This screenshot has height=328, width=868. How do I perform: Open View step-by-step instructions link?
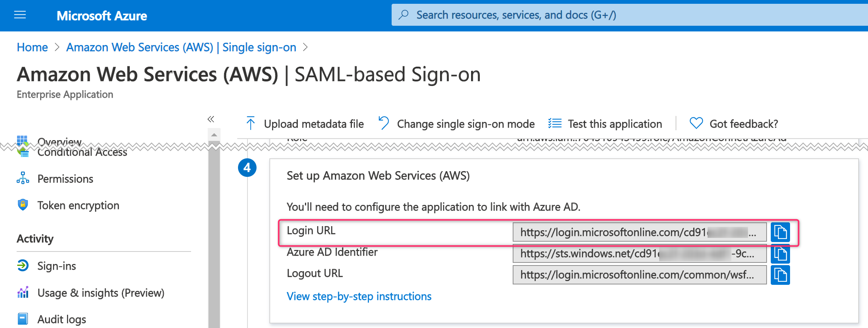[359, 296]
